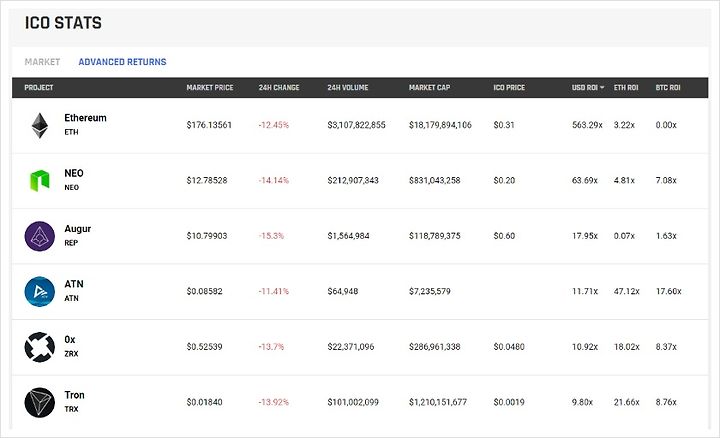This screenshot has height=438, width=720.
Task: Click Ethereum market cap $18,179,894,106
Action: click(440, 125)
